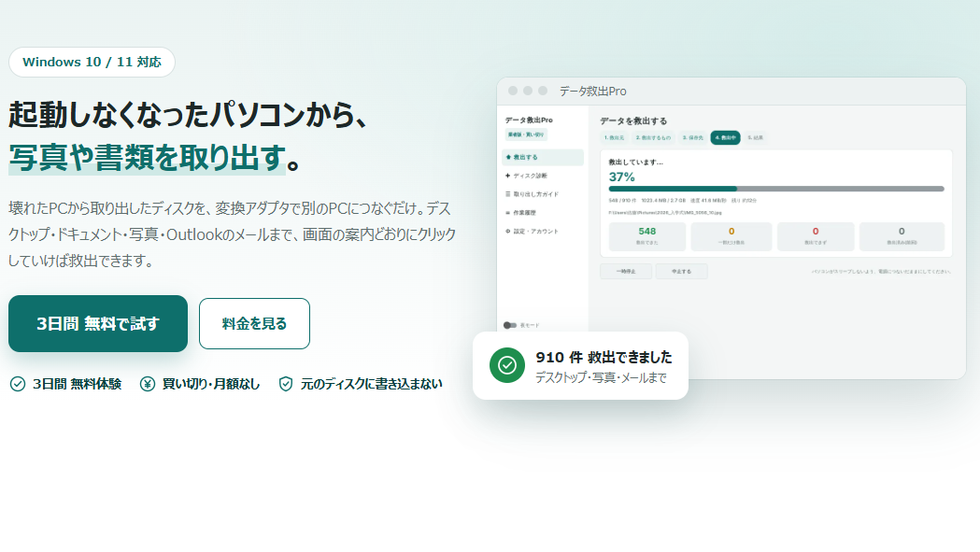The image size is (980, 552).
Task: Click the plus icon of ディスク診断 in sidebar
Action: 508,176
